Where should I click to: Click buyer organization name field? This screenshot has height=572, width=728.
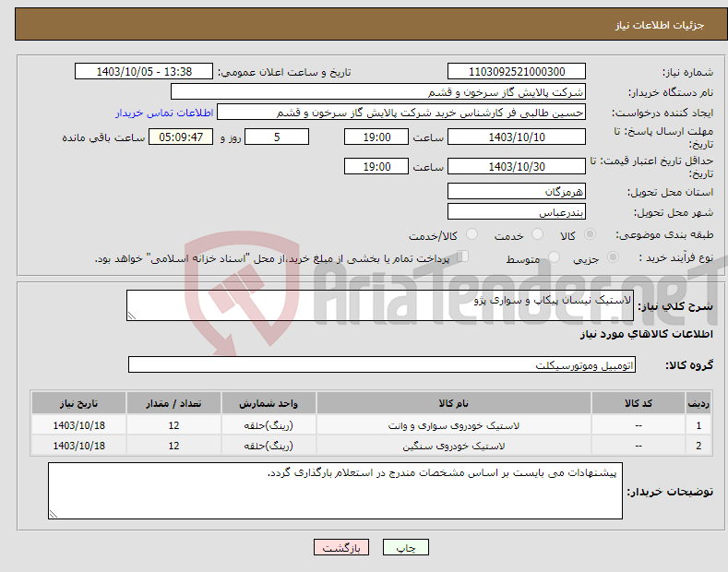coord(378,92)
